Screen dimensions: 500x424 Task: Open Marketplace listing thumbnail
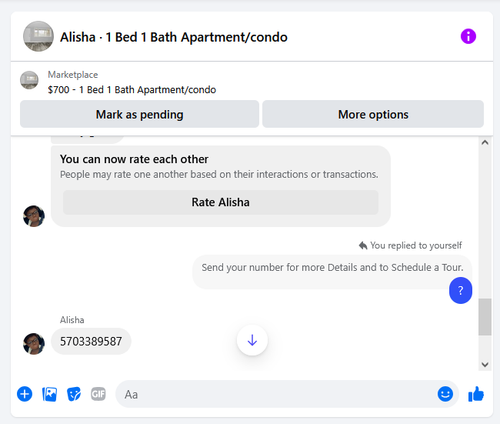[29, 80]
